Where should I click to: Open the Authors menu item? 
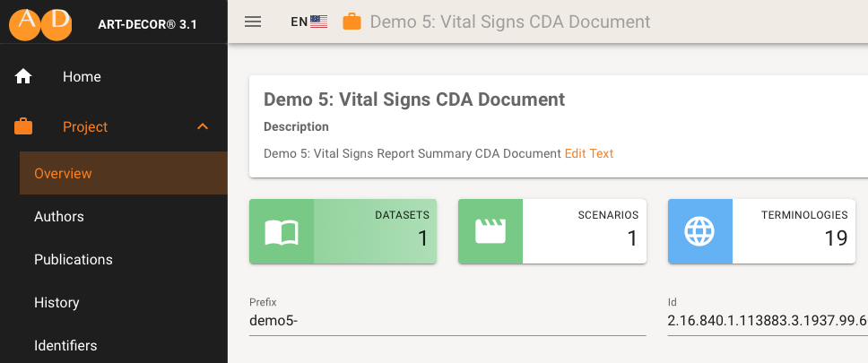(x=59, y=217)
